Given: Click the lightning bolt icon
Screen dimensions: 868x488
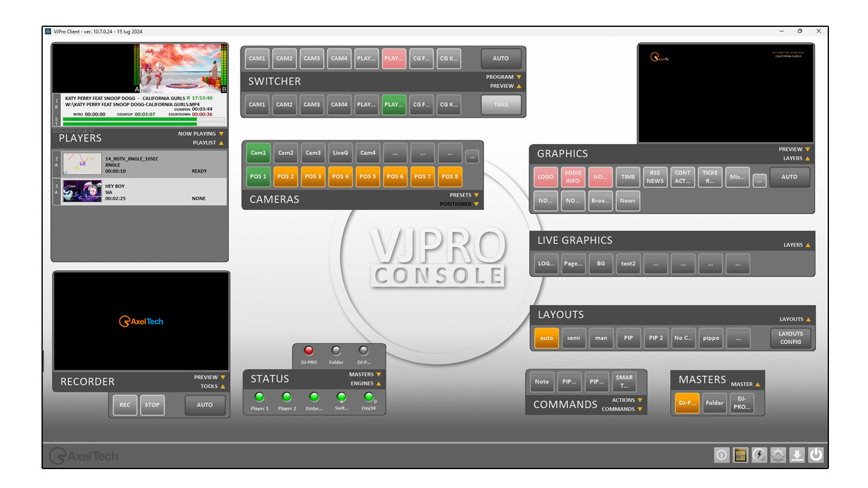Looking at the screenshot, I should pyautogui.click(x=759, y=455).
